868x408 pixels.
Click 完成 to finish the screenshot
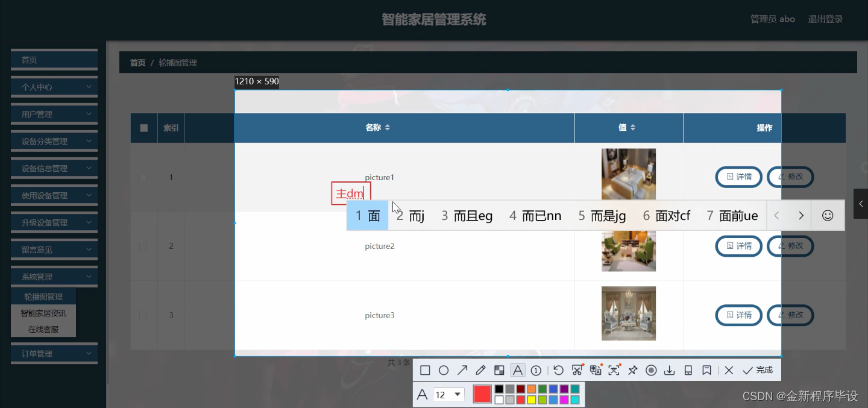coord(753,370)
